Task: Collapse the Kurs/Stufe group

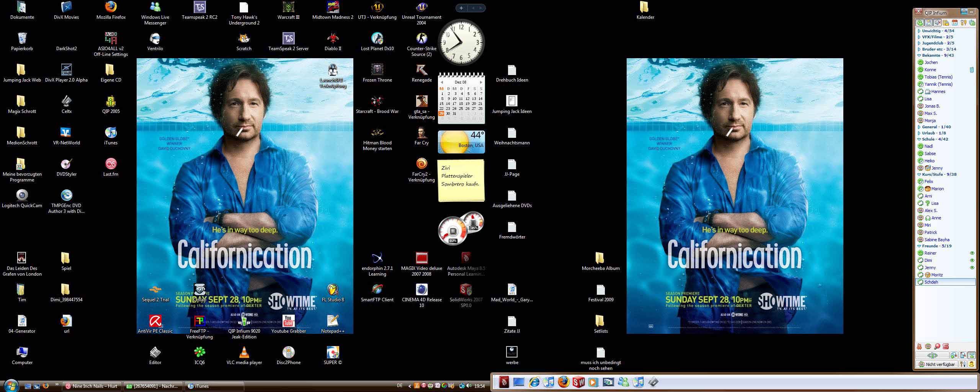Action: coord(919,175)
